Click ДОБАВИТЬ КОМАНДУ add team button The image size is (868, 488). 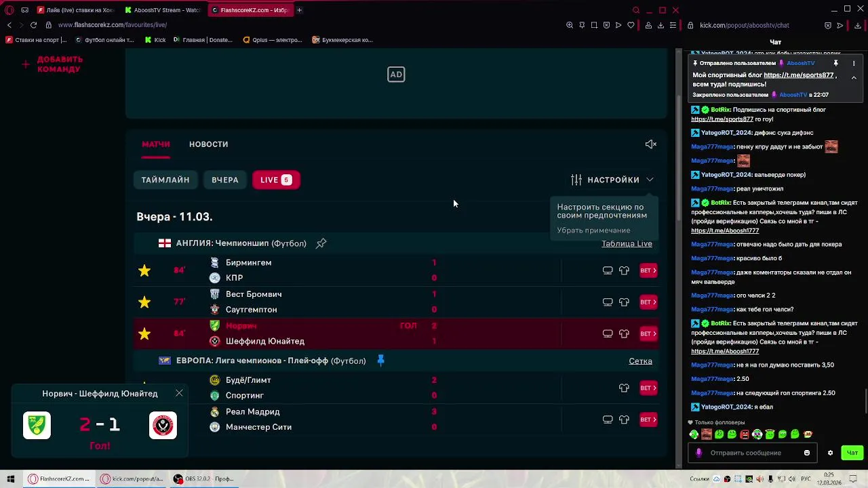(53, 64)
